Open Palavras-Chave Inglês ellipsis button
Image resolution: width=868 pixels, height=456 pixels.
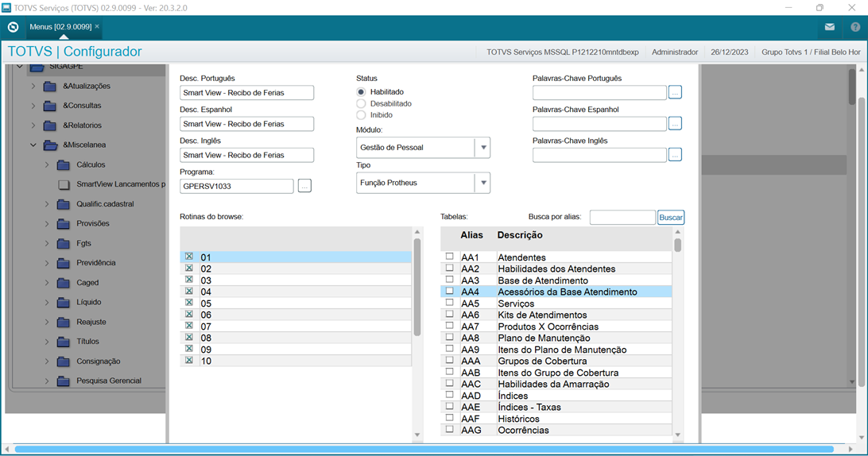pyautogui.click(x=675, y=155)
